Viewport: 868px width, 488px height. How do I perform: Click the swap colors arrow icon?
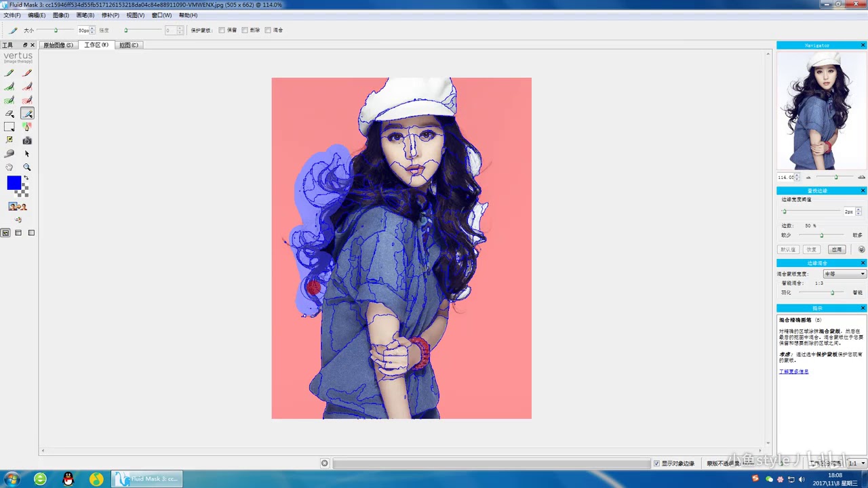(26, 178)
